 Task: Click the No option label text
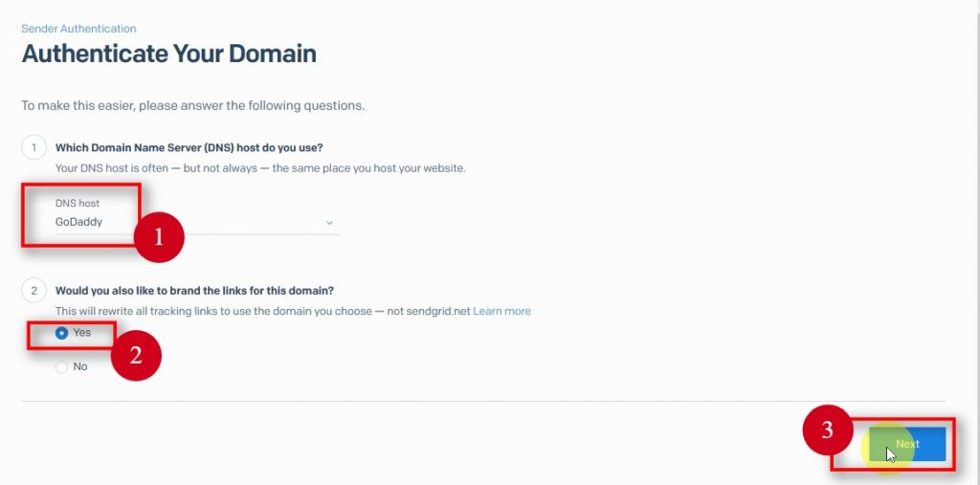[80, 366]
